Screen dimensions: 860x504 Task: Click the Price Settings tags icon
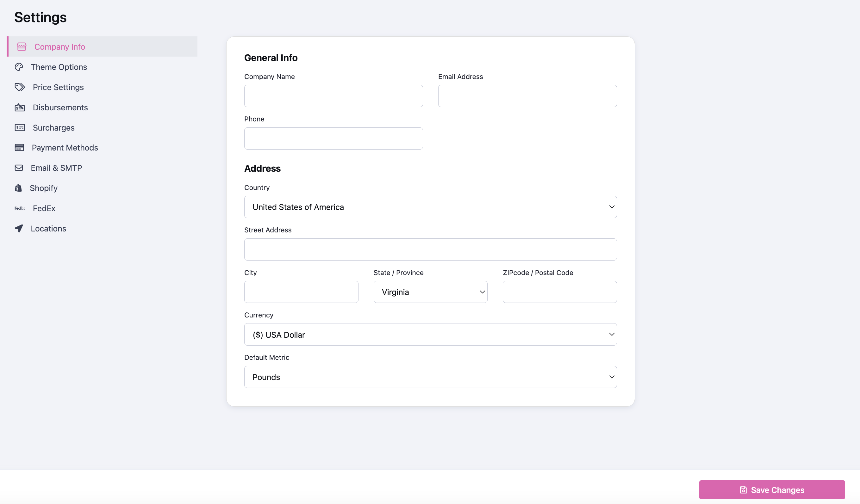click(x=20, y=87)
